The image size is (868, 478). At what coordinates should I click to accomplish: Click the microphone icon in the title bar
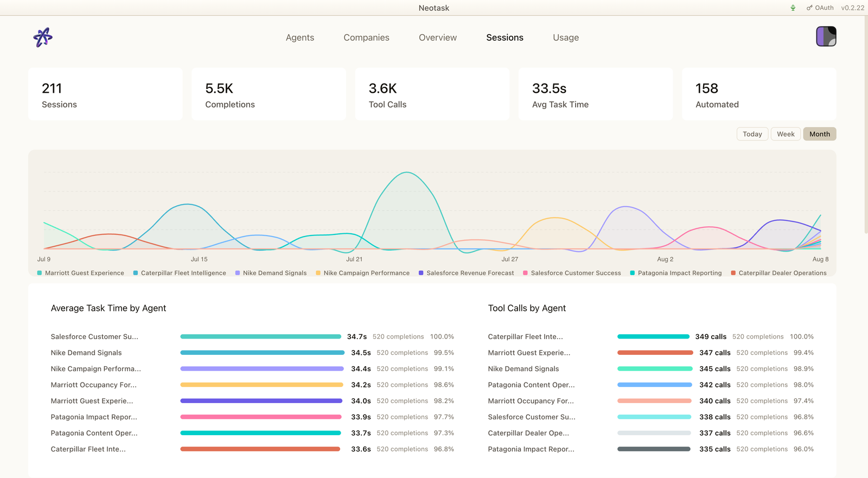point(793,8)
